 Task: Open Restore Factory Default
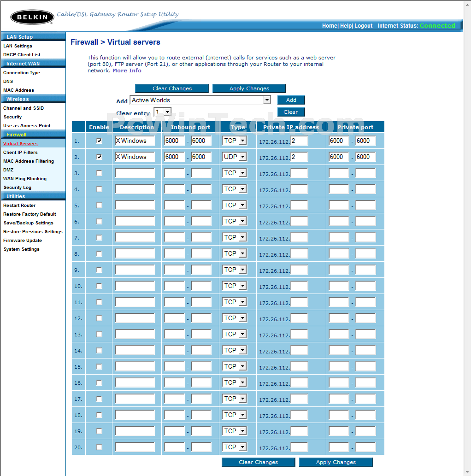pyautogui.click(x=29, y=214)
